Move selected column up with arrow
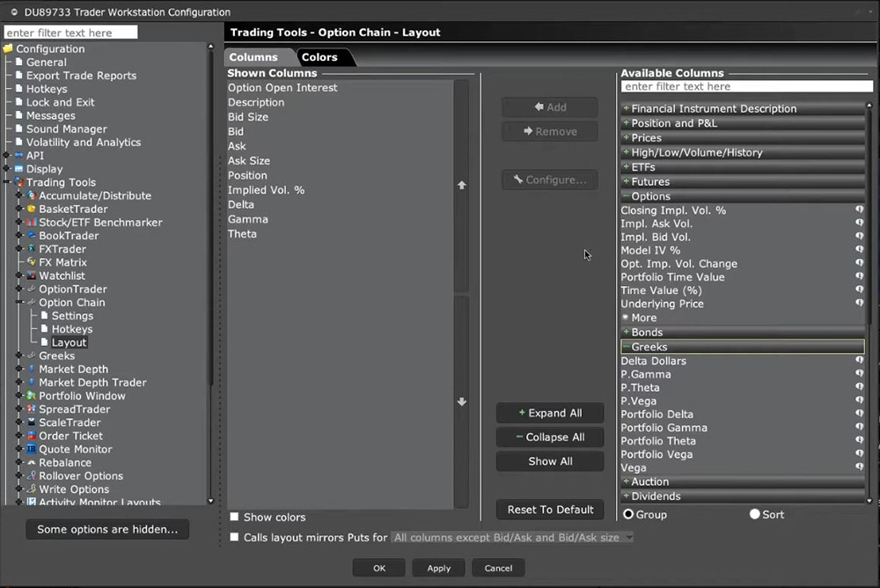This screenshot has width=880, height=588. click(461, 186)
